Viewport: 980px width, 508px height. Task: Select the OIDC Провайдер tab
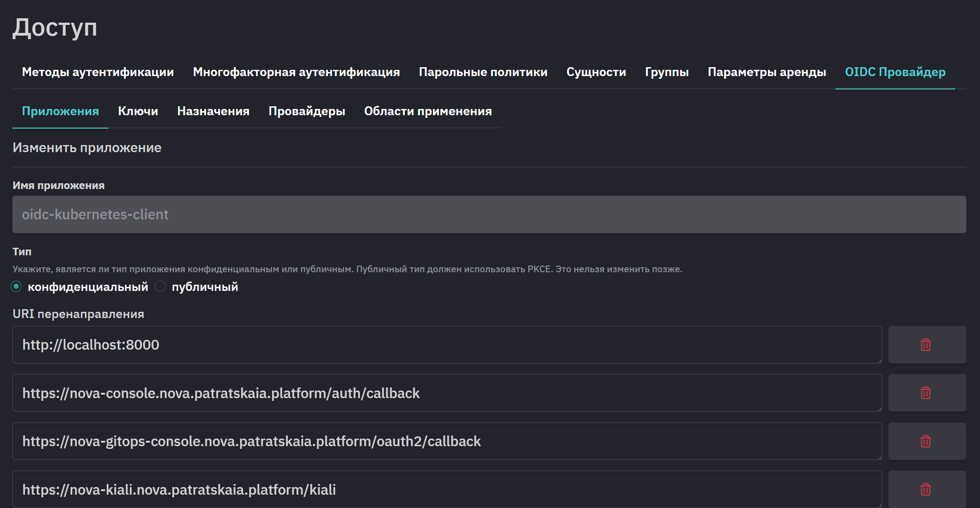coord(895,72)
